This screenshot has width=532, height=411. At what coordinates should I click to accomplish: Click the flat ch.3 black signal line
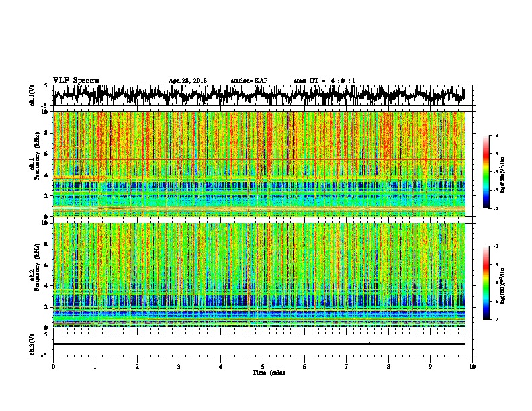pyautogui.click(x=259, y=344)
